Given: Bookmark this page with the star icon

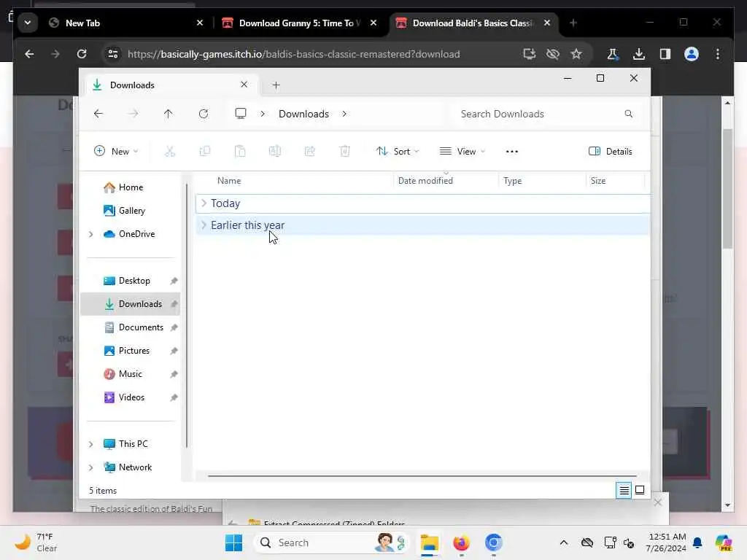Looking at the screenshot, I should coord(576,54).
